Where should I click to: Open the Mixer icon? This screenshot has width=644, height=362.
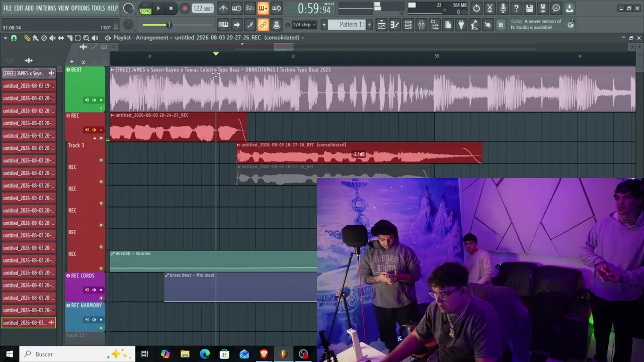[421, 25]
